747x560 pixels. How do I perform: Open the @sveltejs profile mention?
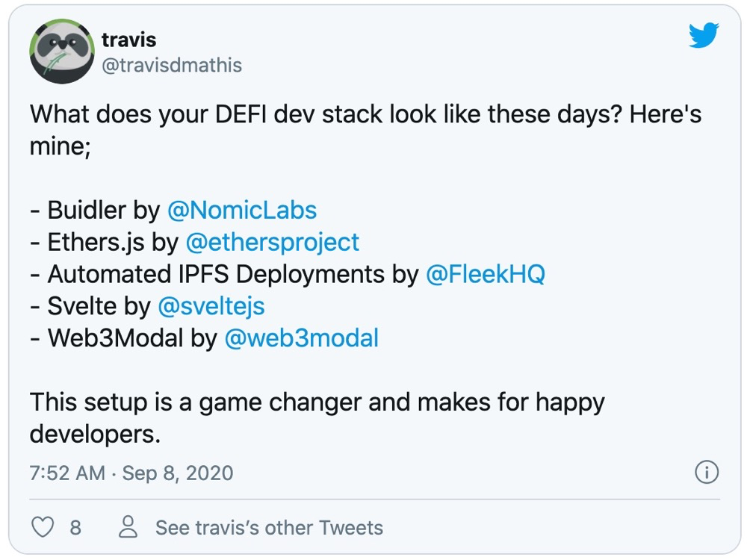(211, 305)
